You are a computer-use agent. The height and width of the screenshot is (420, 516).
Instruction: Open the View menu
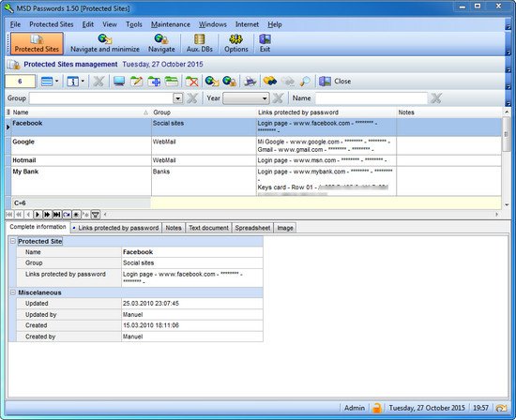[x=110, y=24]
